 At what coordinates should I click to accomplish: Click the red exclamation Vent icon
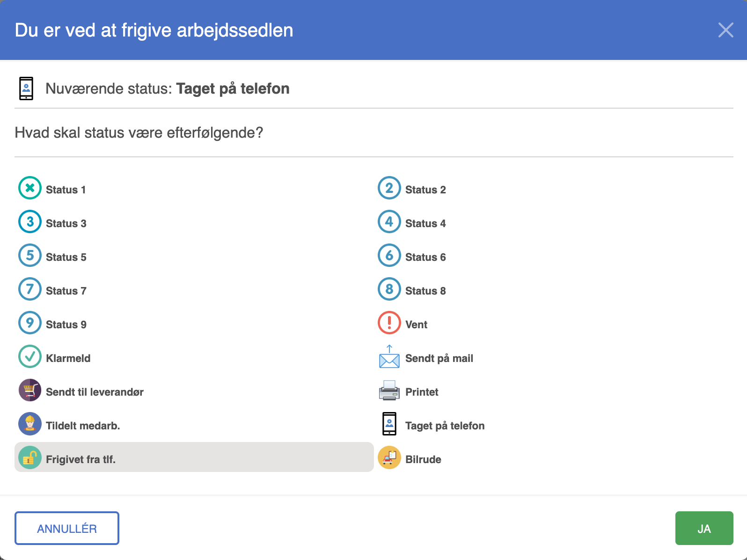389,323
